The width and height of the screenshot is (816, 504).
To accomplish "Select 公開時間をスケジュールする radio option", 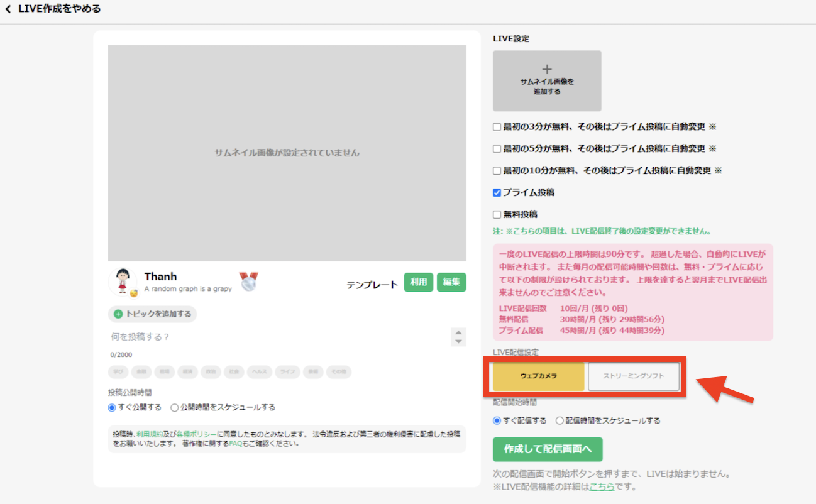I will click(175, 407).
